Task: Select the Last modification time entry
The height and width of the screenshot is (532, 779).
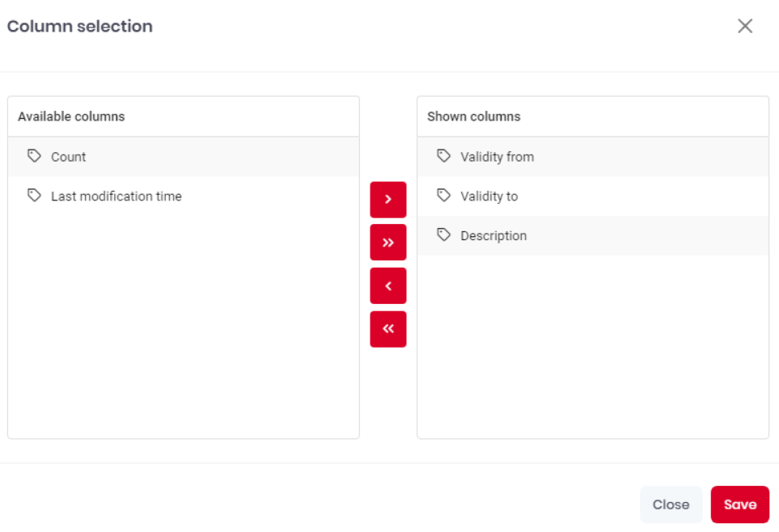Action: pos(184,196)
